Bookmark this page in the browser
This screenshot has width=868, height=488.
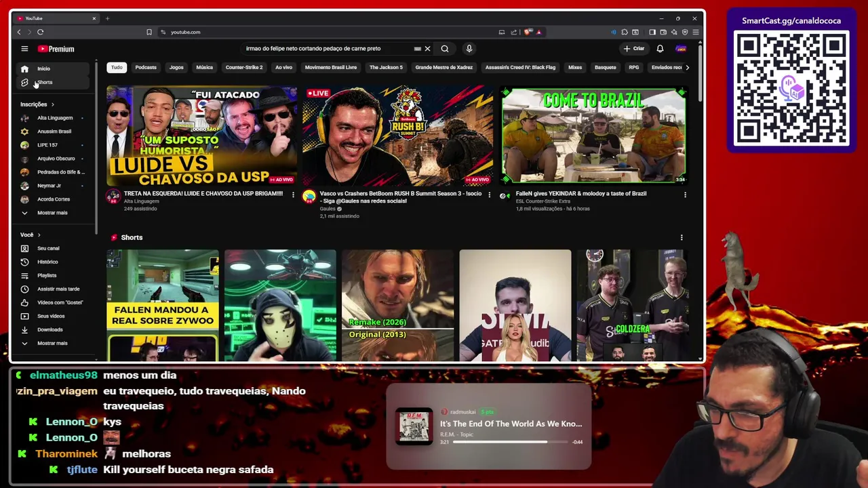coord(149,32)
